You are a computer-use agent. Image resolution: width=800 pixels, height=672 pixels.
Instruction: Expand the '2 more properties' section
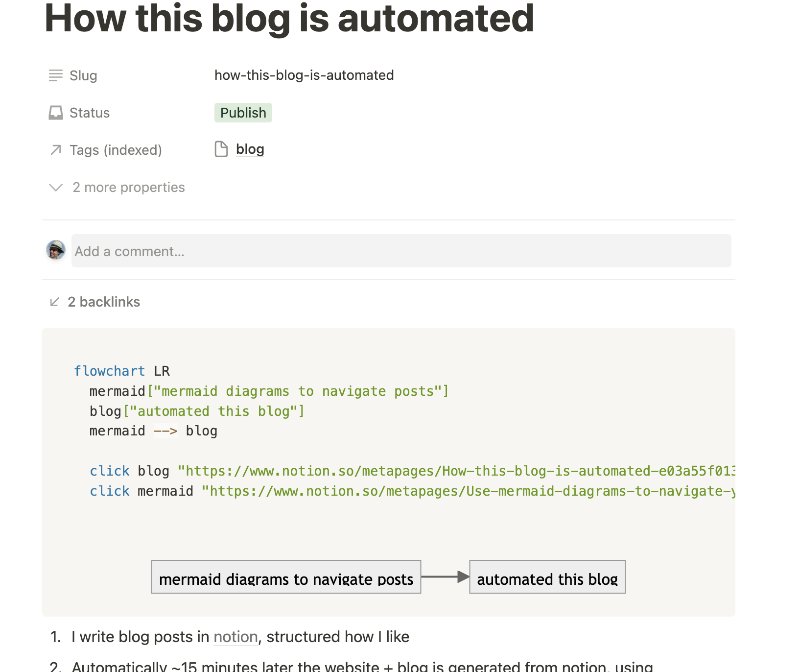128,187
